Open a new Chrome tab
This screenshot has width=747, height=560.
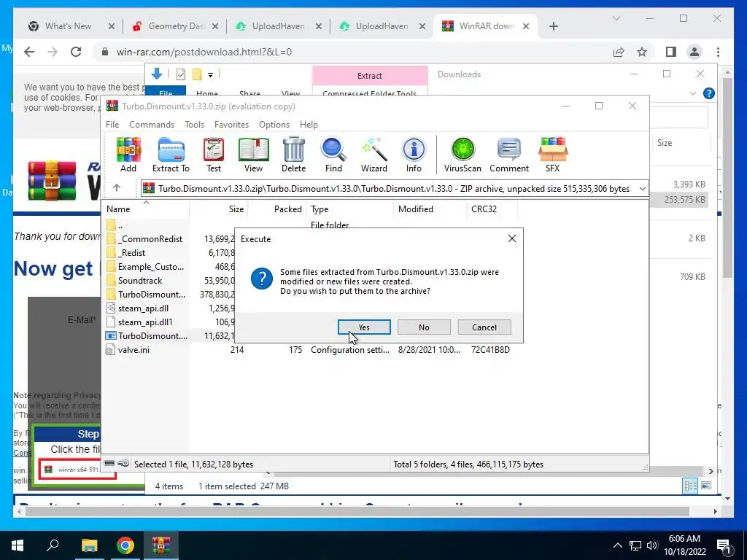pyautogui.click(x=553, y=26)
